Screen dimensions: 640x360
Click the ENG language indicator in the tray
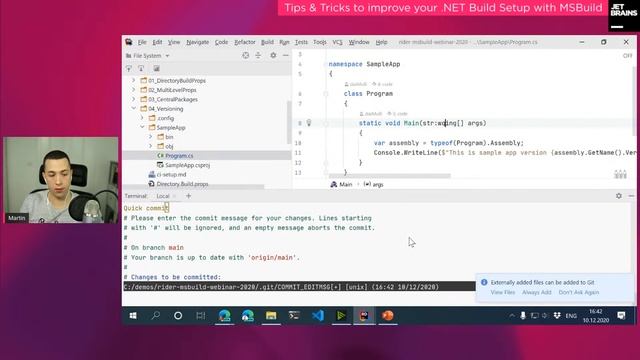tap(571, 316)
